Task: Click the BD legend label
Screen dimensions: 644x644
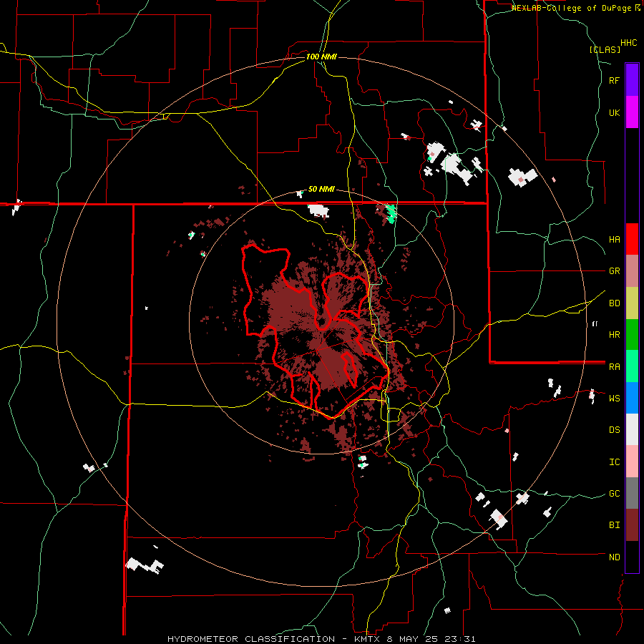Action: [614, 303]
